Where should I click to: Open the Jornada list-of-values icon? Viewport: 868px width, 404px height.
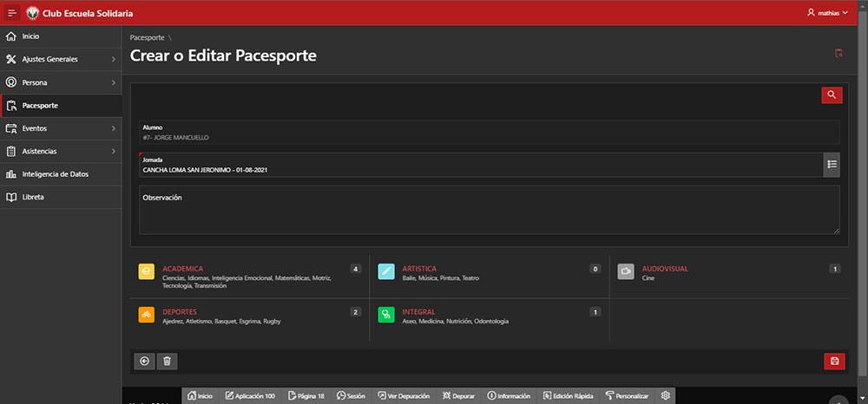[832, 165]
